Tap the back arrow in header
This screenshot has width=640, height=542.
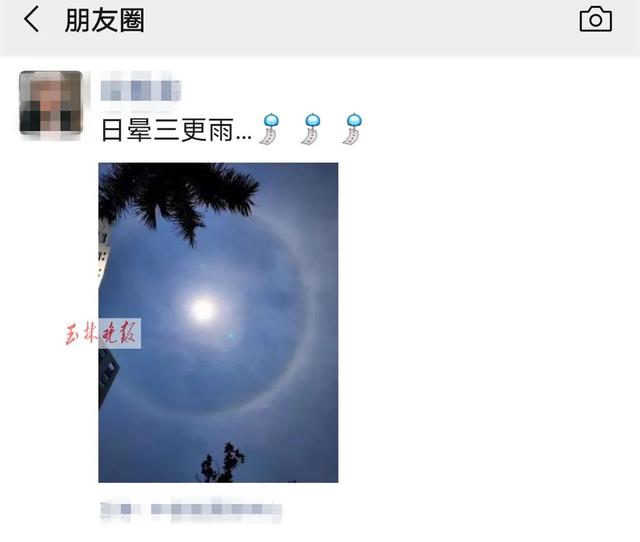pos(31,19)
